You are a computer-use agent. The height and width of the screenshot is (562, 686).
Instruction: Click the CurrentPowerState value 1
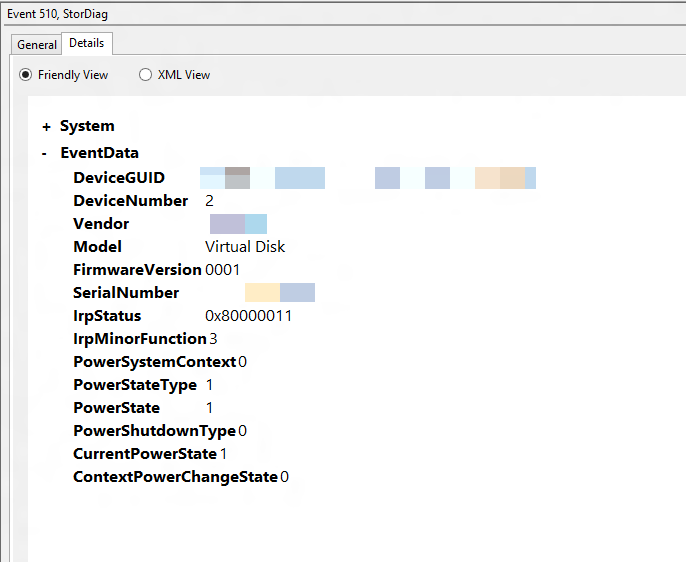[x=223, y=454]
